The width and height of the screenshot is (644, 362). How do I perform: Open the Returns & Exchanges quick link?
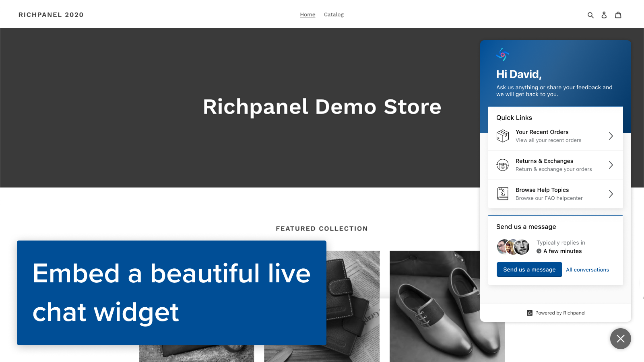click(555, 165)
